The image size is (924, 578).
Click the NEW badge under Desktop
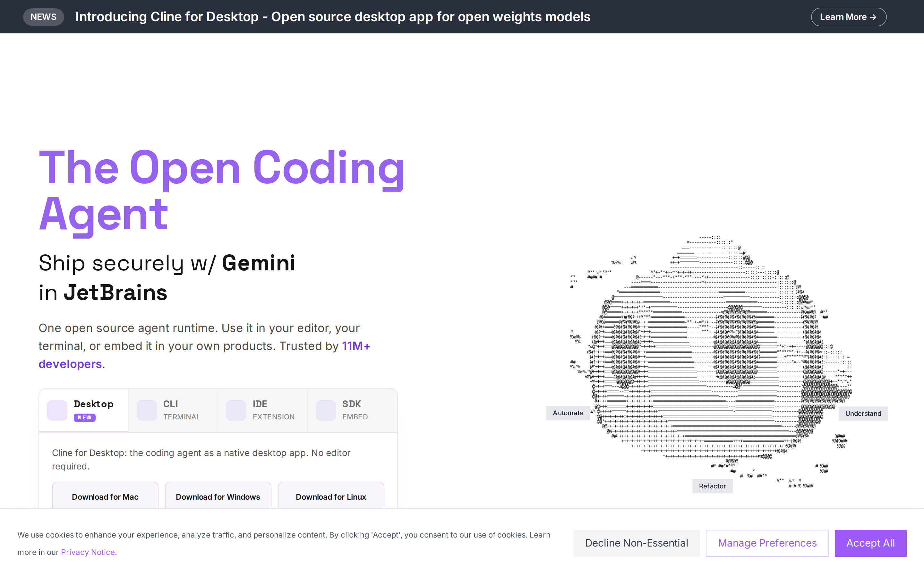[84, 417]
